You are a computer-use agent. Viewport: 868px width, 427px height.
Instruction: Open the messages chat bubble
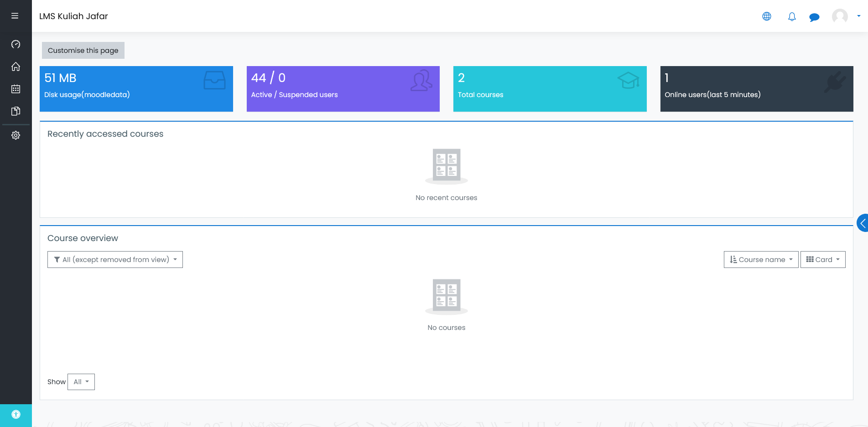pos(814,17)
